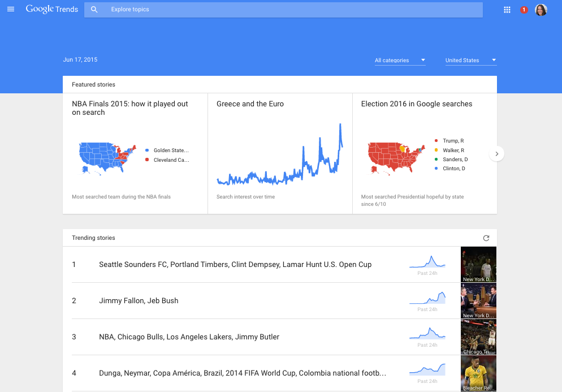Open the red notifications badge
Screen dimensions: 562x392
(524, 10)
